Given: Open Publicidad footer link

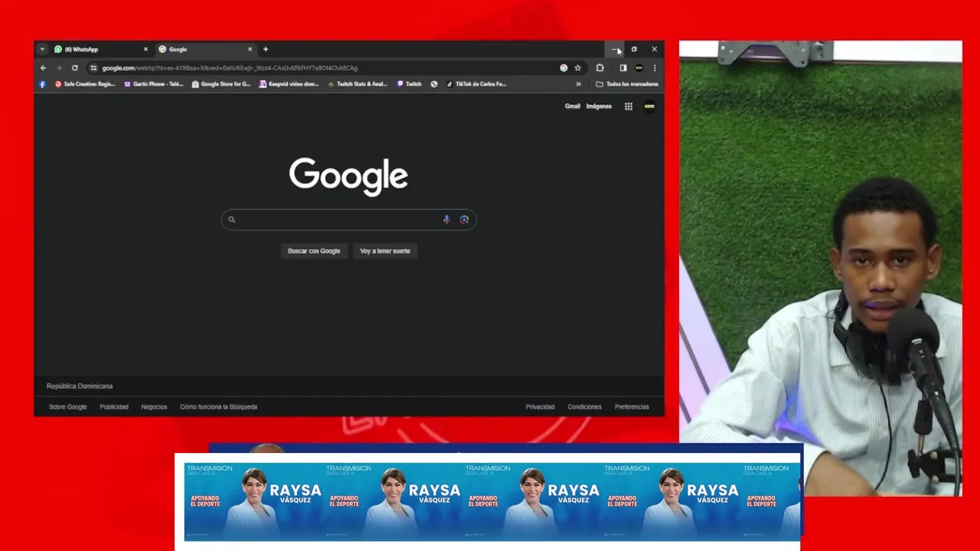Looking at the screenshot, I should coord(114,407).
